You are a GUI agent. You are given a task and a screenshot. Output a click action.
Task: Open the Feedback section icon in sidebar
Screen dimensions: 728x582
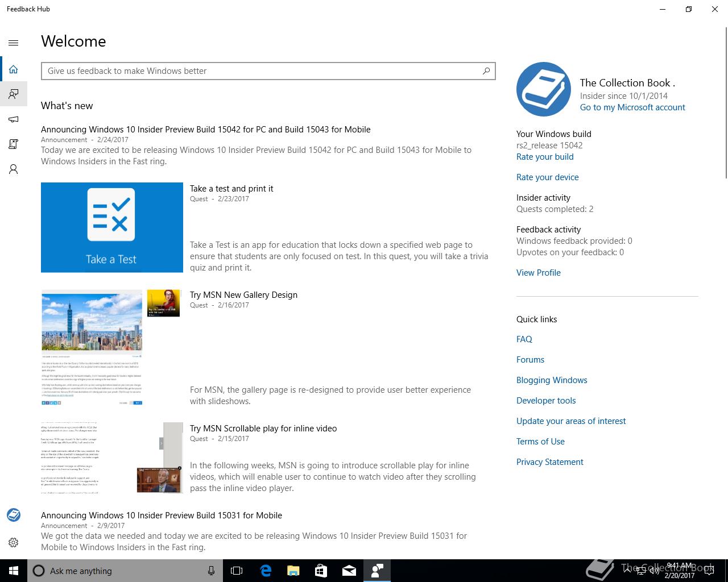[14, 94]
